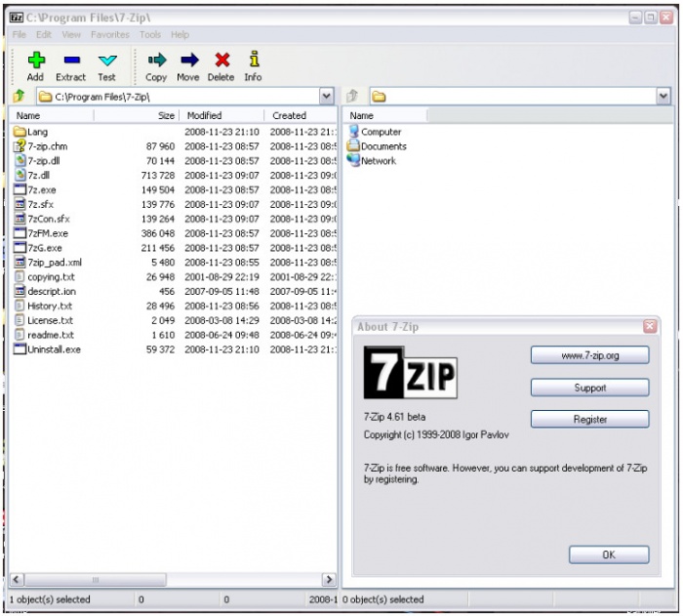Image resolution: width=683 pixels, height=616 pixels.
Task: Select the Extract toolbar icon
Action: point(71,61)
